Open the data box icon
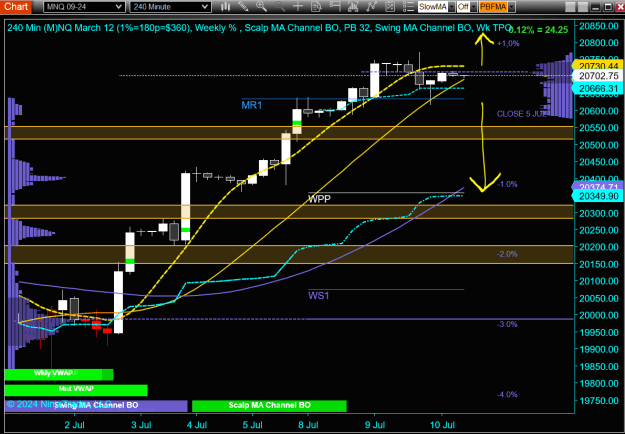This screenshot has height=434, width=625. [316, 6]
